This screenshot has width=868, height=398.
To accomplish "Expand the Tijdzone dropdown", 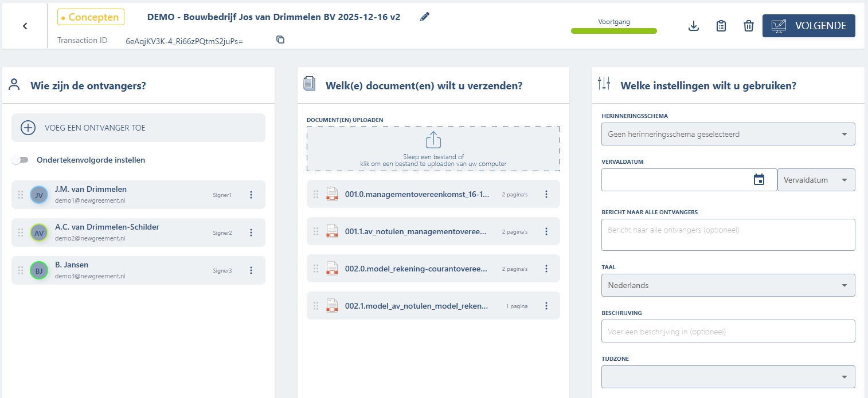I will coord(728,377).
